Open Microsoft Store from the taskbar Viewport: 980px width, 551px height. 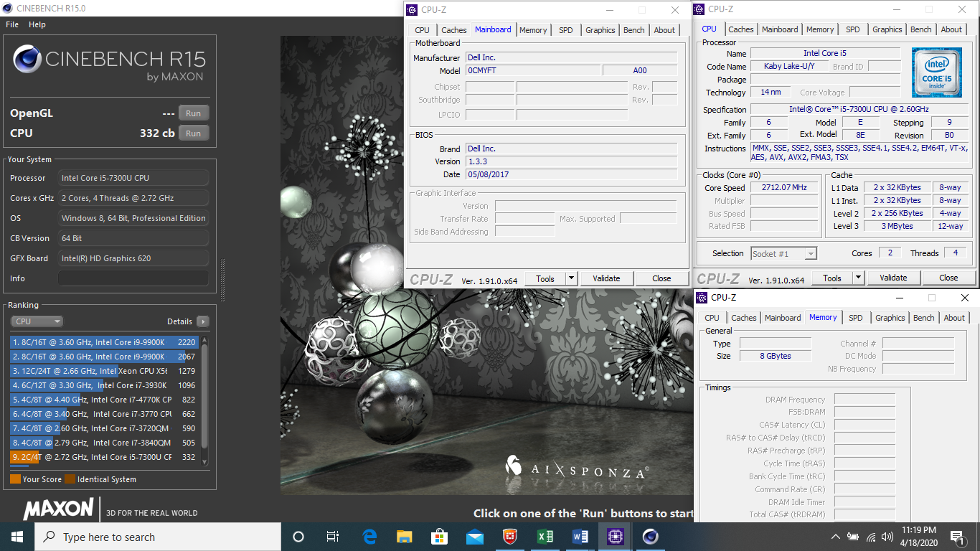point(440,537)
